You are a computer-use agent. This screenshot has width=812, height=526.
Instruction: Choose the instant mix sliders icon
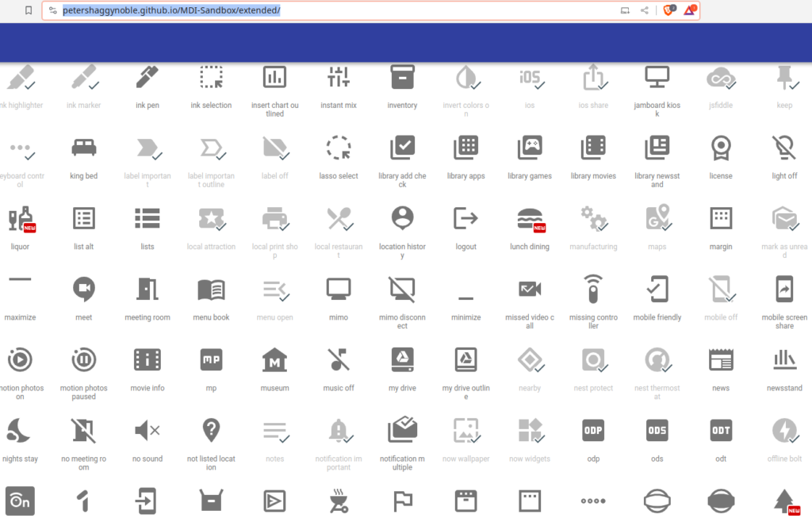339,77
